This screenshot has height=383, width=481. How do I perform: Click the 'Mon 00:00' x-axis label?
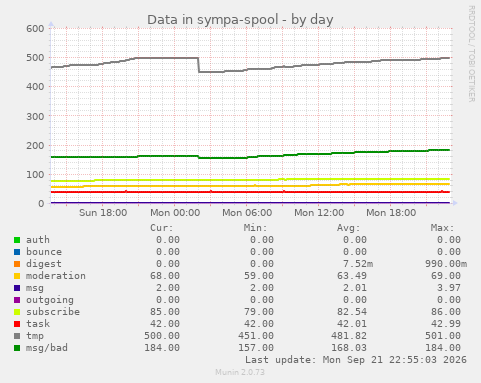click(175, 213)
